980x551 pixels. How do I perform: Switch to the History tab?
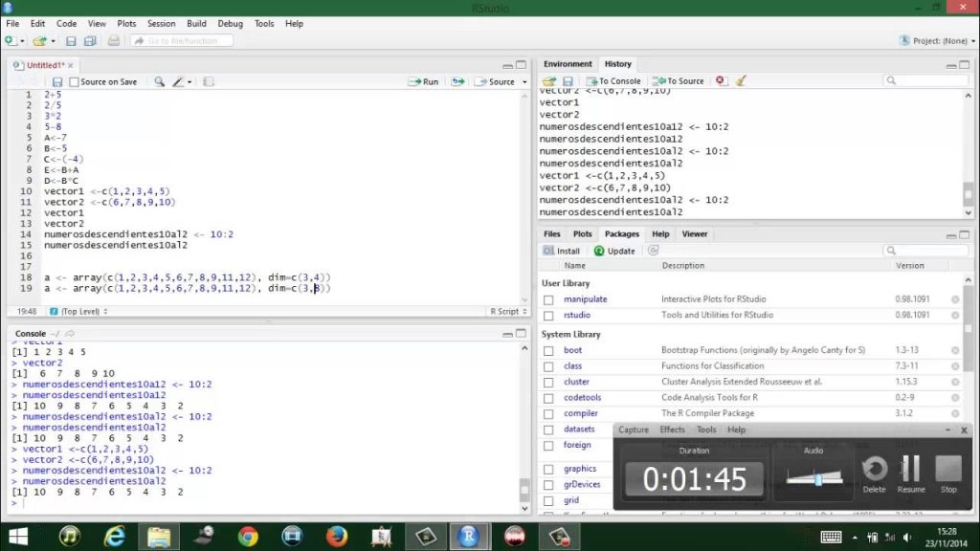point(617,64)
